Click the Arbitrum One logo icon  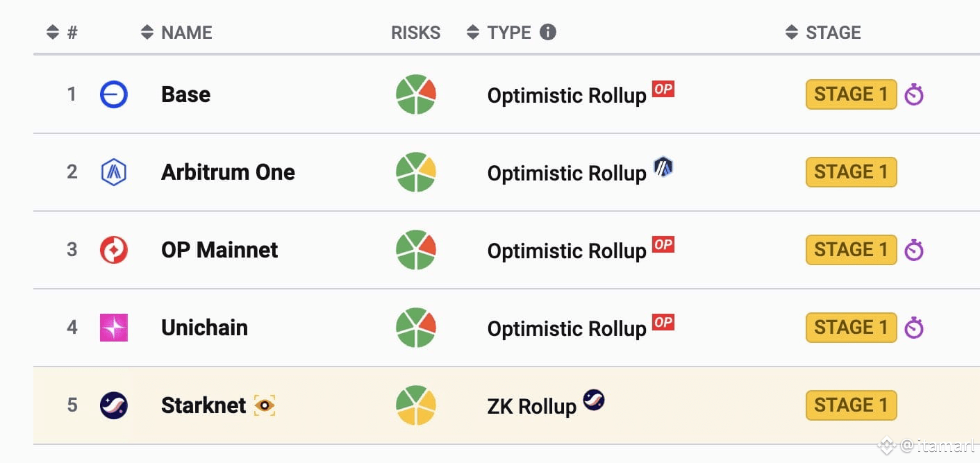click(x=114, y=172)
